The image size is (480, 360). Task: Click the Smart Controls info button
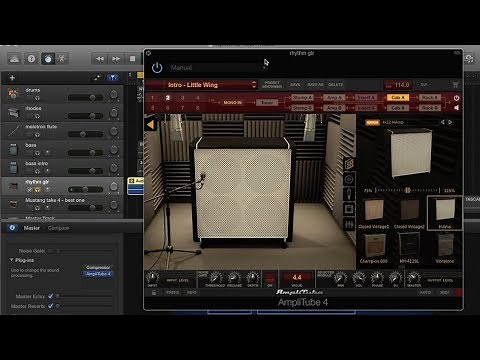[x=12, y=228]
